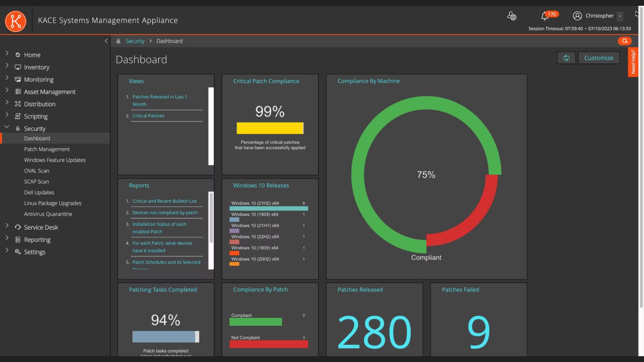Expand the Reporting section chevron
The height and width of the screenshot is (362, 644).
coord(7,238)
